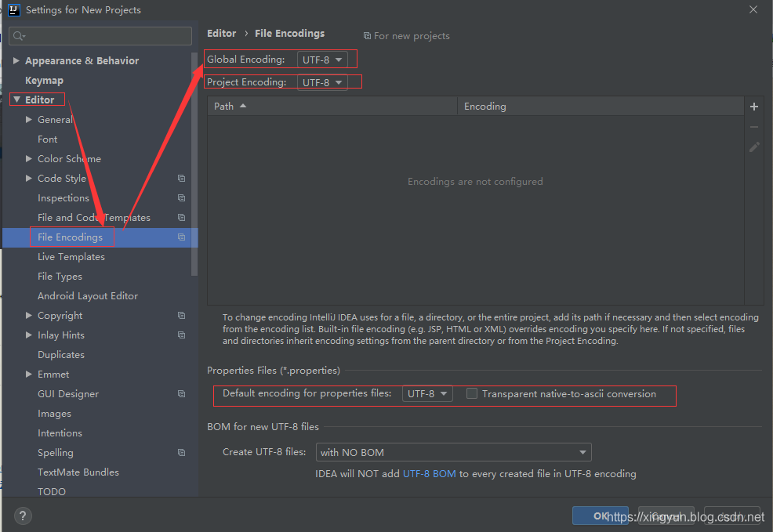This screenshot has width=773, height=532.
Task: Click the add path plus icon
Action: pyautogui.click(x=753, y=107)
